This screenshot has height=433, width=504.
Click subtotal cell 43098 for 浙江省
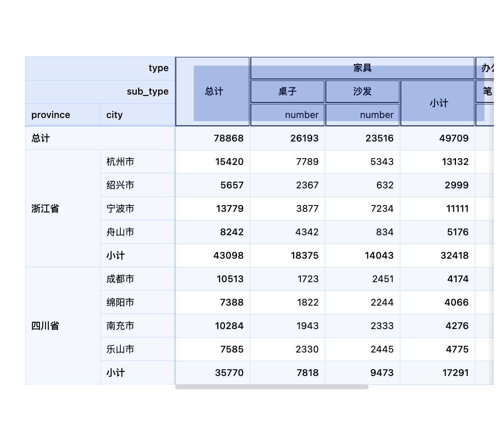[x=213, y=256]
